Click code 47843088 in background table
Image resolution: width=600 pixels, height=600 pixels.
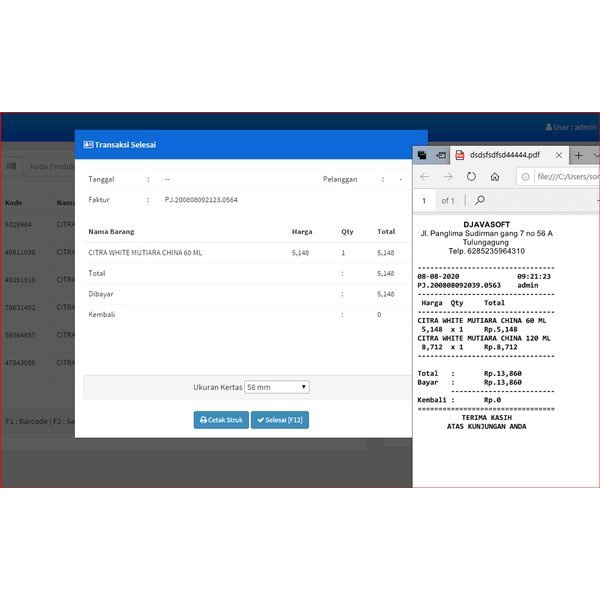click(x=20, y=363)
